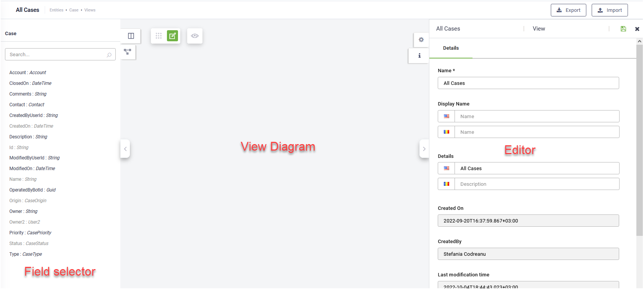
Task: Toggle the split panel layout icon
Action: [x=131, y=36]
